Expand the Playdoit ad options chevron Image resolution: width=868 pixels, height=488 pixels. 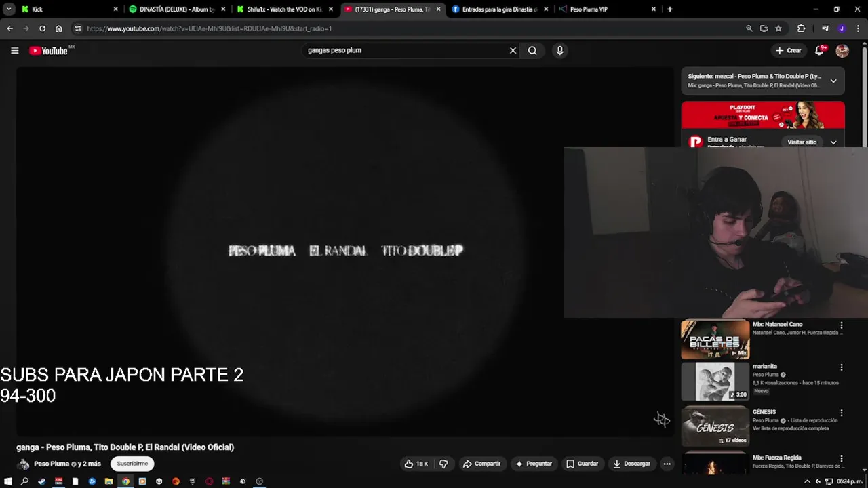point(833,142)
